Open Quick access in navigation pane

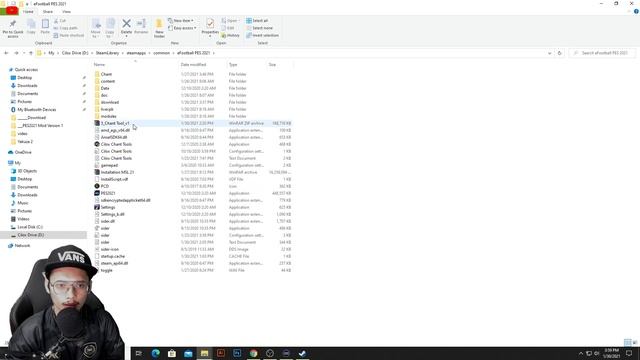pyautogui.click(x=26, y=70)
